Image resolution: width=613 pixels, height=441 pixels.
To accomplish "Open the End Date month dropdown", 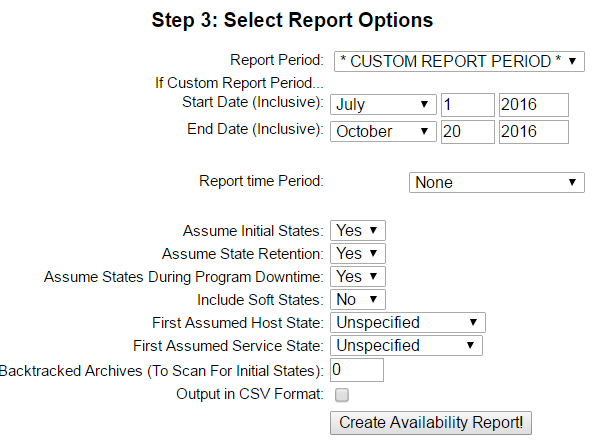I will (383, 131).
